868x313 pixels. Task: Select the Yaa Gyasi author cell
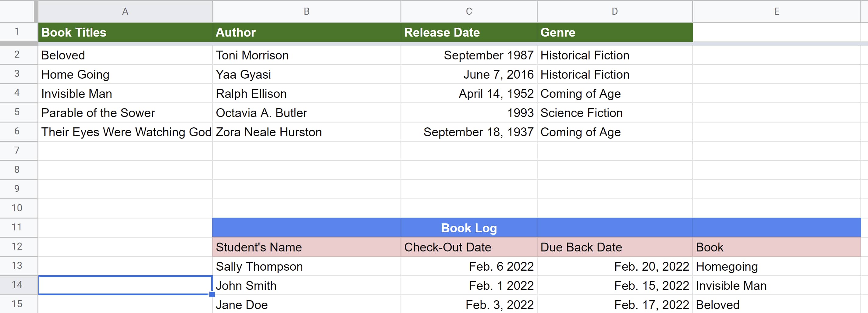pyautogui.click(x=306, y=74)
